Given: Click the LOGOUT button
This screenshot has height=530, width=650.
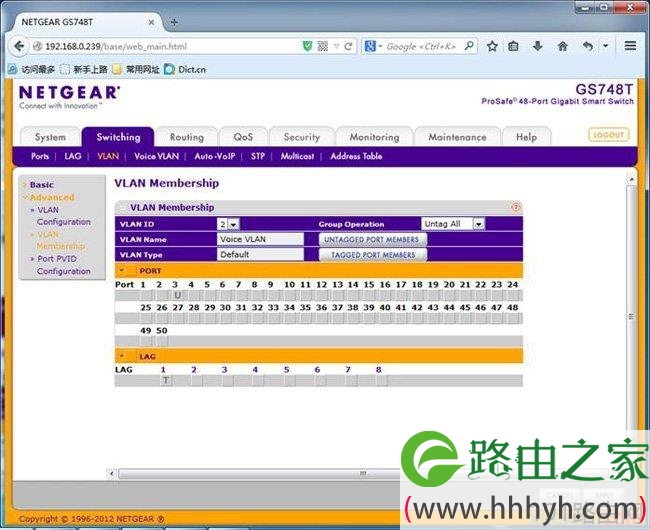Looking at the screenshot, I should [x=609, y=135].
